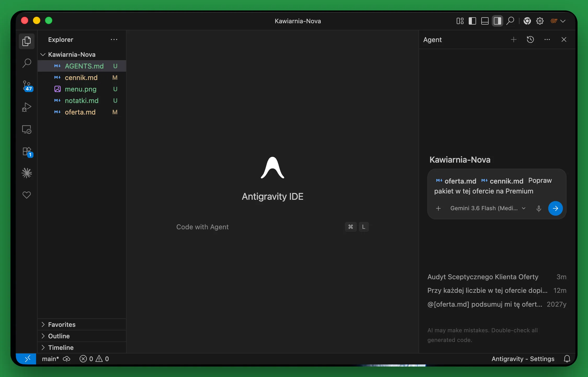Viewport: 588px width, 377px height.
Task: Click the Customize Layout icon in title bar
Action: (460, 21)
